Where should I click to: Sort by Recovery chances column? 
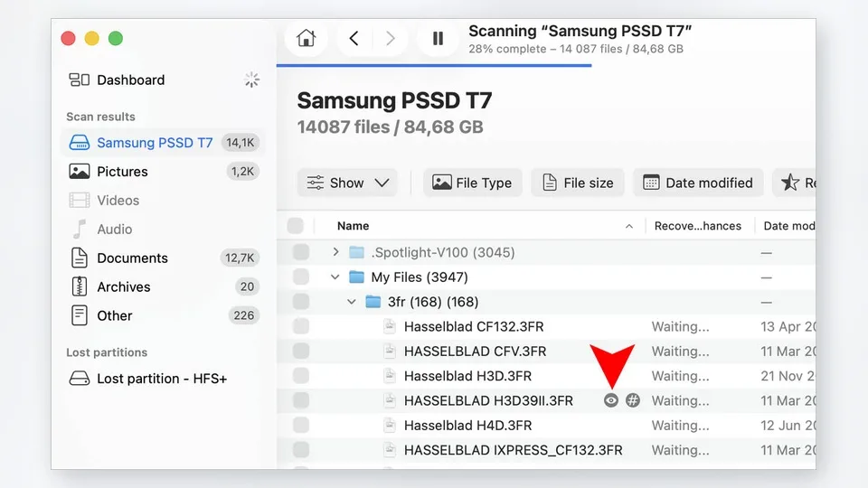click(x=697, y=226)
